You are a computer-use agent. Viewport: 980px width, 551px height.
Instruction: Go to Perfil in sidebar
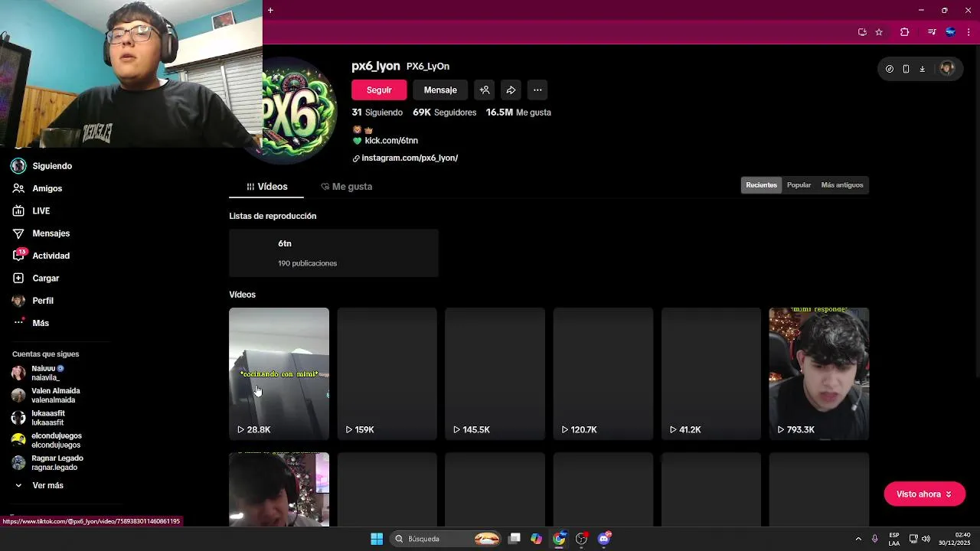point(33,301)
